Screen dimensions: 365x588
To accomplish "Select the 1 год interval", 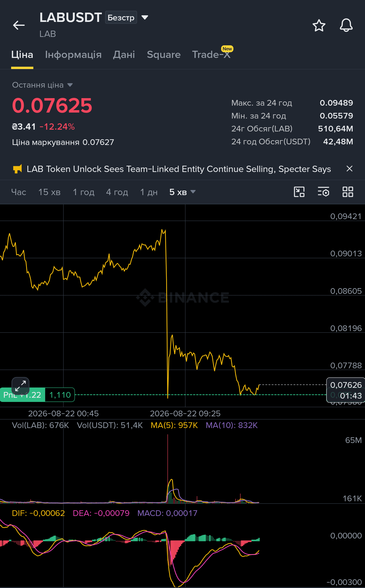I will click(84, 192).
